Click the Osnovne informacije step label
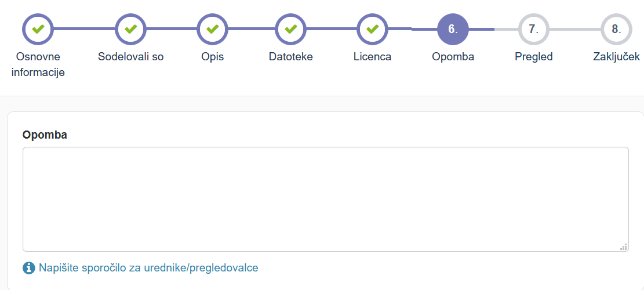The image size is (644, 290). [38, 65]
